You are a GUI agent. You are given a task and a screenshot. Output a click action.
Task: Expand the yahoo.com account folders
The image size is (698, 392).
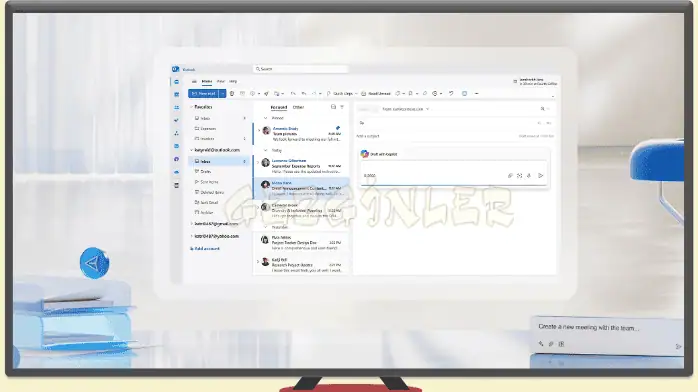[x=191, y=236]
